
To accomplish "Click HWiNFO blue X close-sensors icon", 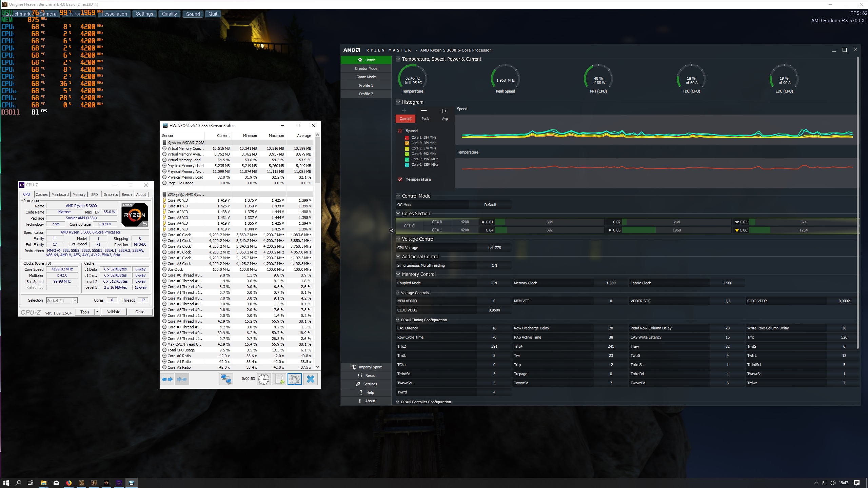I will (310, 379).
